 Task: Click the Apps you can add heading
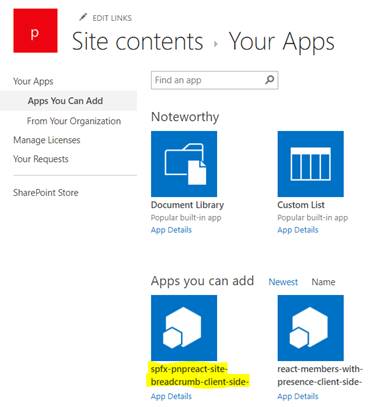(202, 281)
